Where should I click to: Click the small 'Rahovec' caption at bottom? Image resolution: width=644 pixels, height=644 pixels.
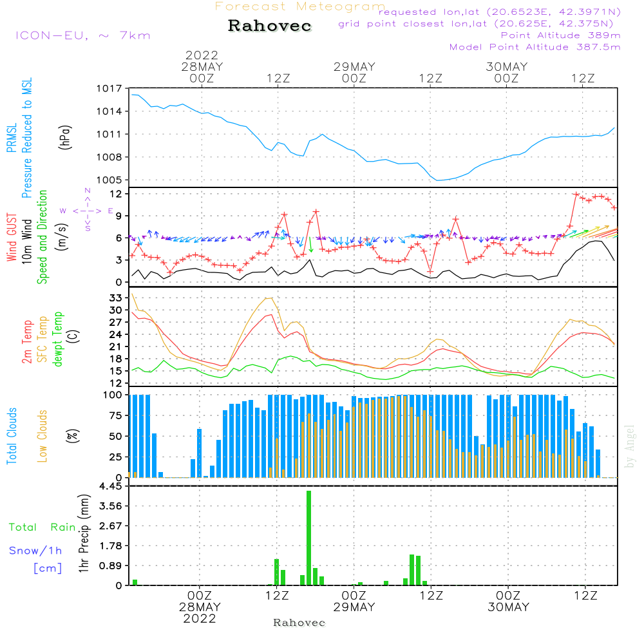(x=299, y=623)
